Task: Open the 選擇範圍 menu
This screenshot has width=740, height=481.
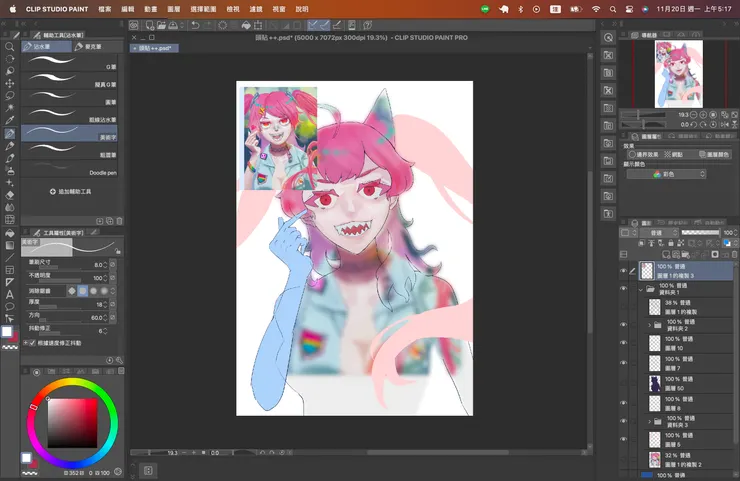Action: (x=203, y=9)
